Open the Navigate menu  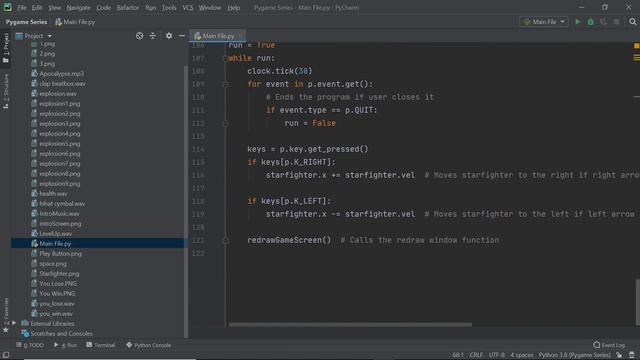click(x=78, y=8)
